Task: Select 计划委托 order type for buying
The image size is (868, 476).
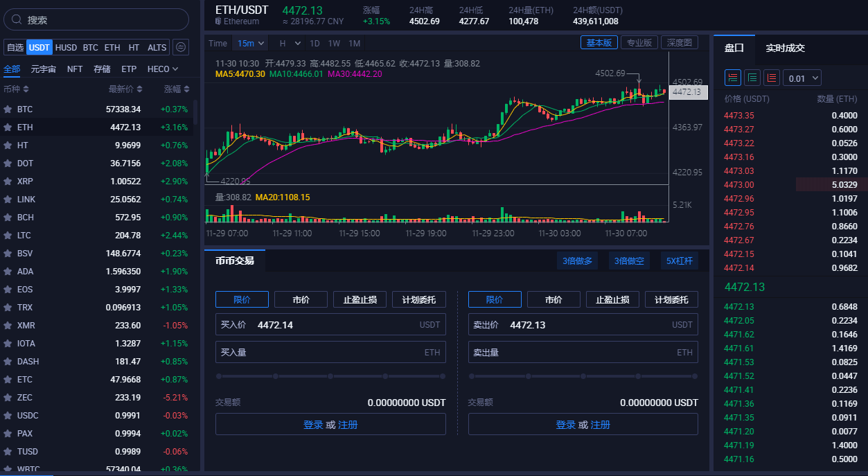Action: coord(419,299)
